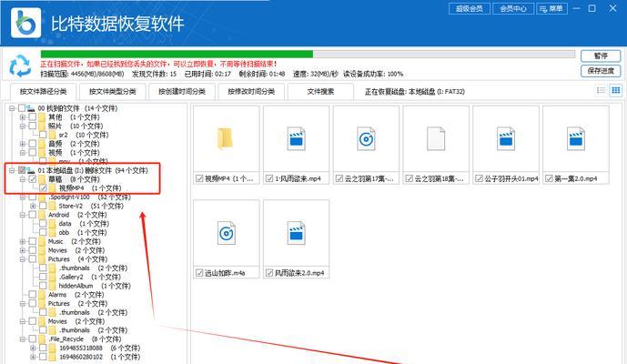Open 超级会员 in the title bar
Viewport: 627px width, 364px height.
(x=470, y=8)
